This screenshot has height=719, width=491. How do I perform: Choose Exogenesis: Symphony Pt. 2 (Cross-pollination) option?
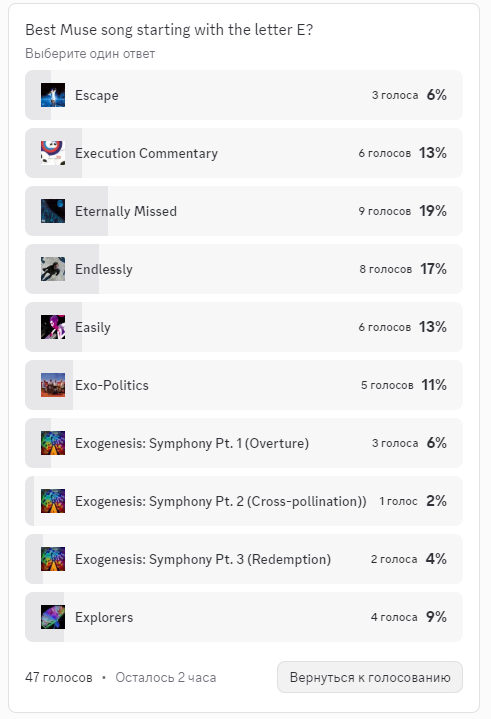pos(244,501)
